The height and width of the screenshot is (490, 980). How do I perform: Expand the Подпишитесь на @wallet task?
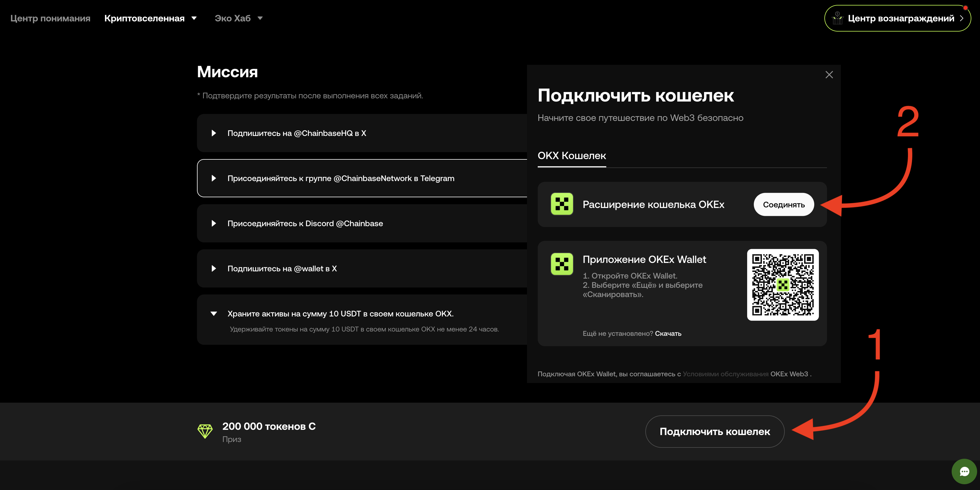(x=214, y=269)
